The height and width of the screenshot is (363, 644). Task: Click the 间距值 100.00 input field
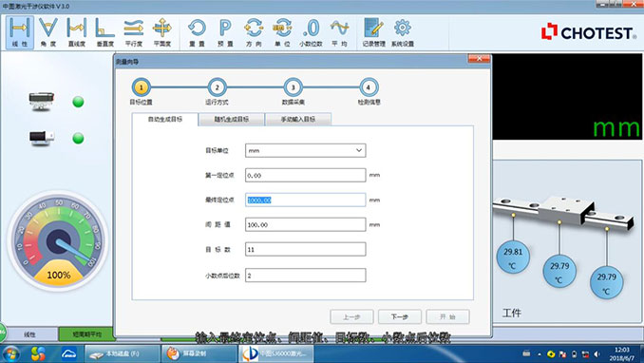click(305, 224)
